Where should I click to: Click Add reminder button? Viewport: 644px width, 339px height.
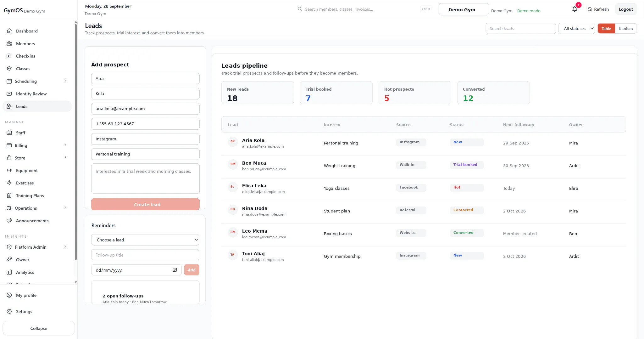click(x=192, y=270)
